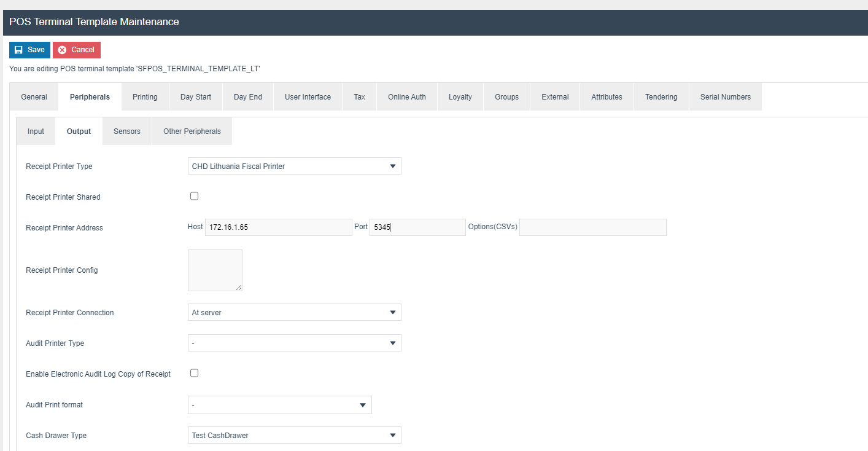The height and width of the screenshot is (451, 868).
Task: Click inside Receipt Printer Config textarea
Action: pyautogui.click(x=215, y=270)
